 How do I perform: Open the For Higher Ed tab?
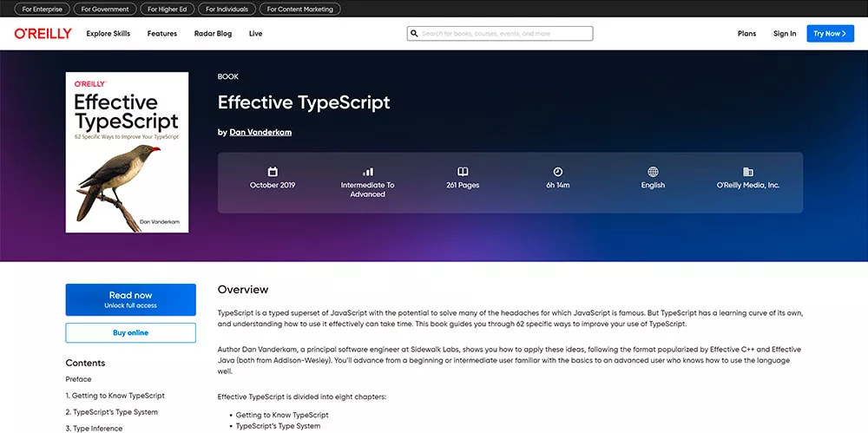pos(168,9)
